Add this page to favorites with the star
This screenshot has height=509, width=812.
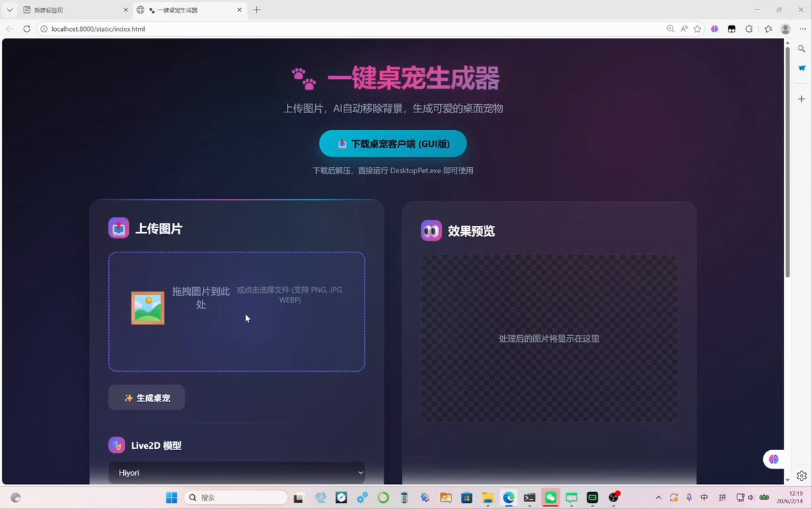698,29
